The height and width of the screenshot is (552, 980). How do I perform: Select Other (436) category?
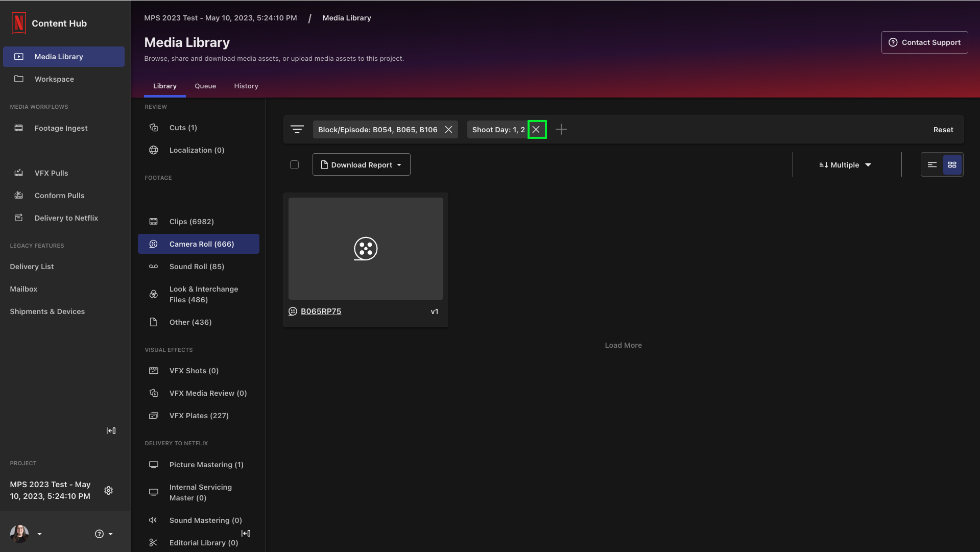click(199, 322)
